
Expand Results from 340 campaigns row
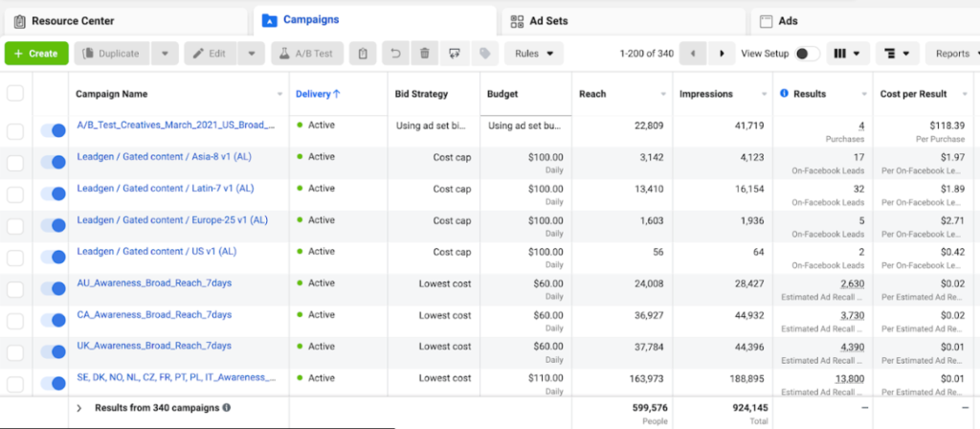78,408
